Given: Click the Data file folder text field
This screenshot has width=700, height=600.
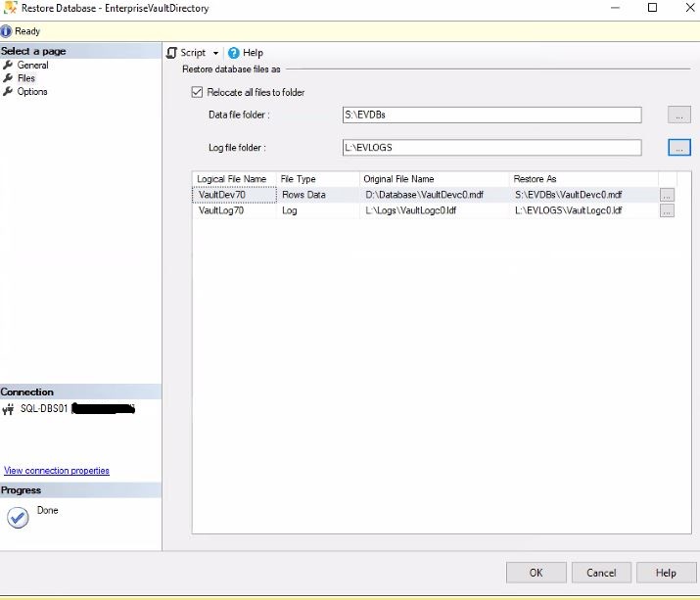Looking at the screenshot, I should (x=491, y=115).
